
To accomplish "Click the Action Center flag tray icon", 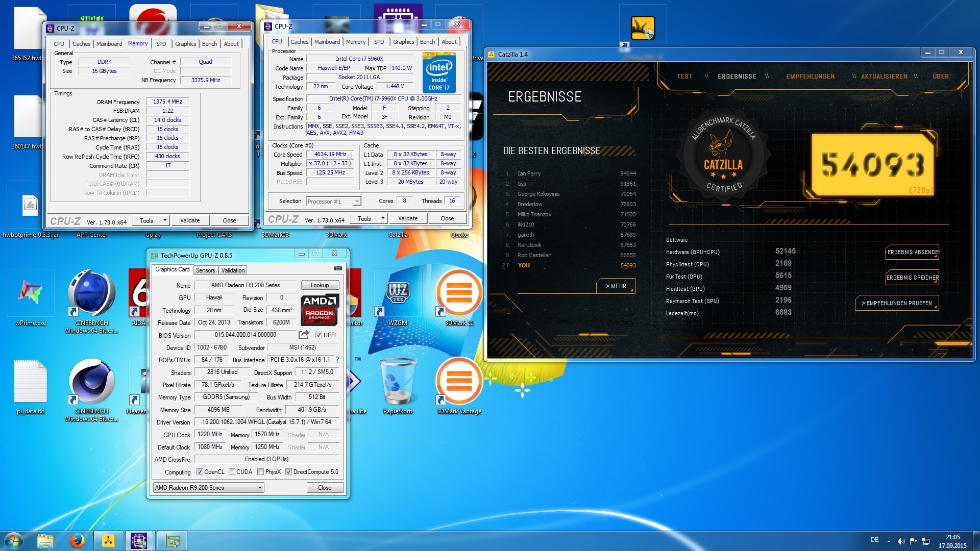I will click(x=913, y=541).
